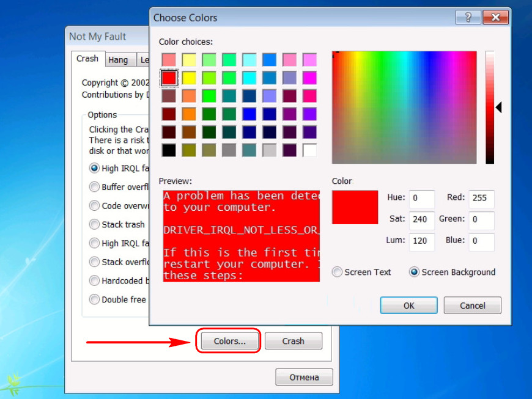Select the red color swatch
This screenshot has height=399, width=532.
pyautogui.click(x=169, y=78)
